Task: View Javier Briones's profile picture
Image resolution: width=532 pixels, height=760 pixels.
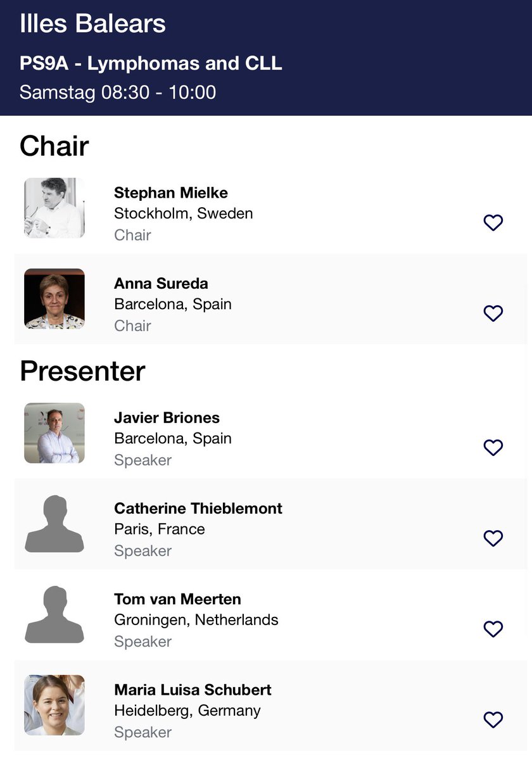Action: coord(54,433)
